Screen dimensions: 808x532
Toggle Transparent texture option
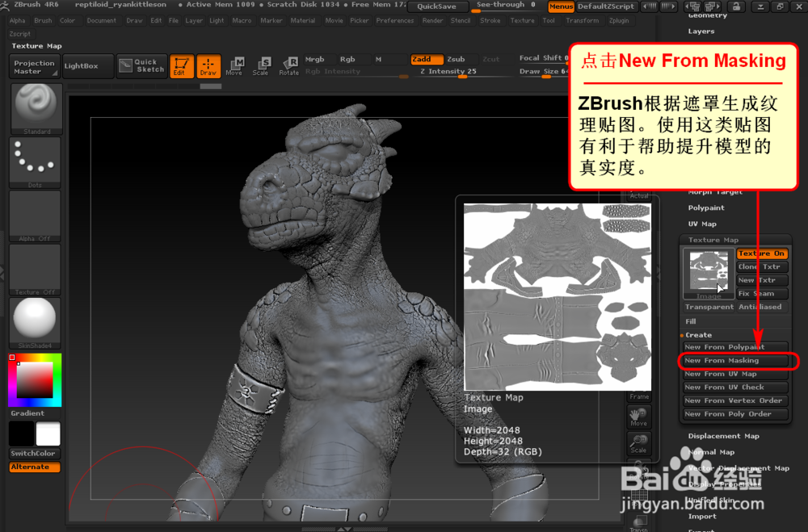[x=709, y=307]
